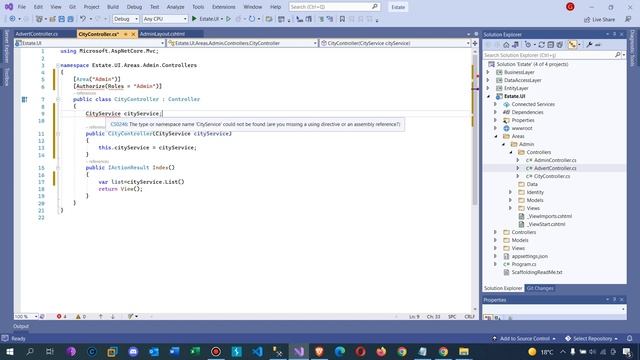Toggle pin on CityController.cs tab

pyautogui.click(x=126, y=34)
